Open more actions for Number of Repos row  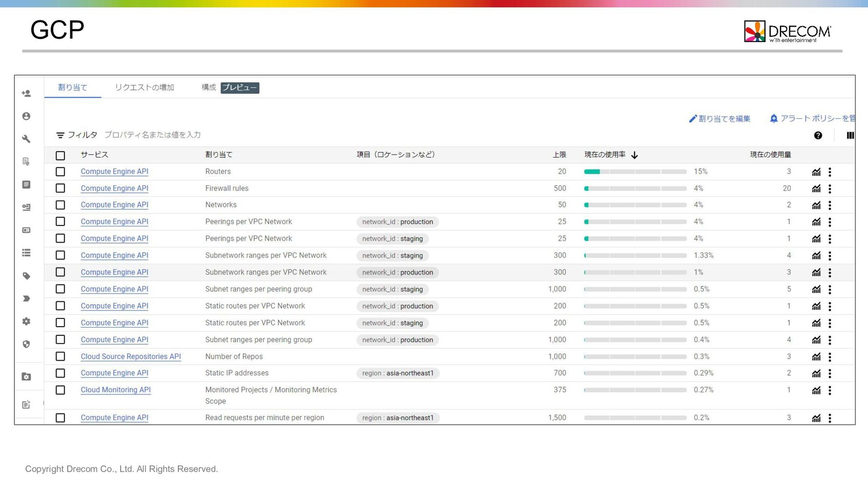830,357
